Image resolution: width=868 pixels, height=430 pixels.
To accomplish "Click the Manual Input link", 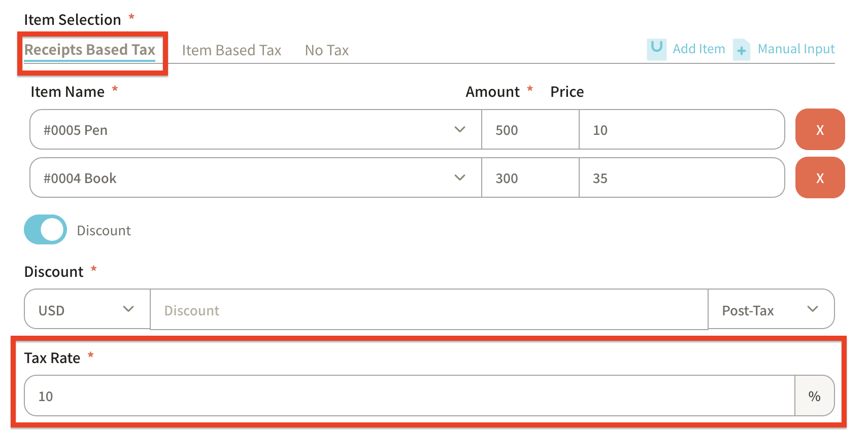I will pos(796,49).
